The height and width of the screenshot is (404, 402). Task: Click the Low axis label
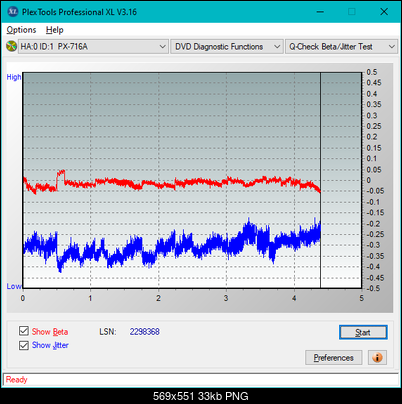[14, 286]
